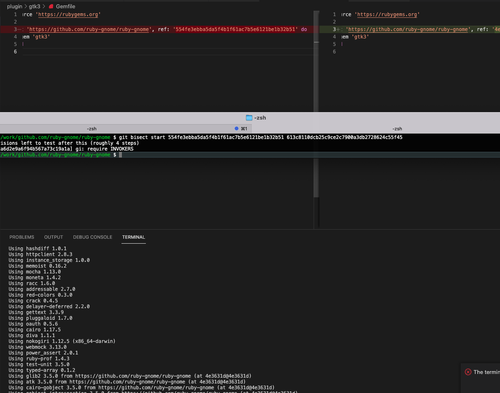Viewport: 500px width, 393px height.
Task: Click 'Using moneta 1.4.2' output line
Action: [35, 277]
